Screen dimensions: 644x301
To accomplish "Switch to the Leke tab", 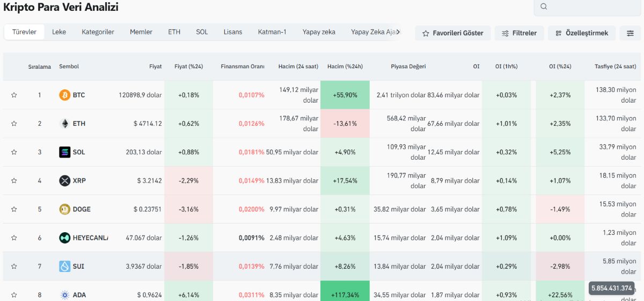I will (59, 32).
